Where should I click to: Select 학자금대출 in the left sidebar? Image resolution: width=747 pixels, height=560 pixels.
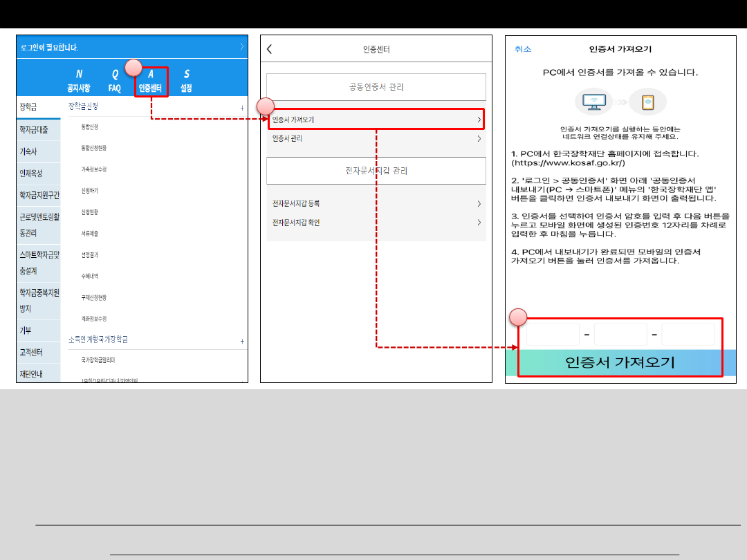pyautogui.click(x=35, y=129)
